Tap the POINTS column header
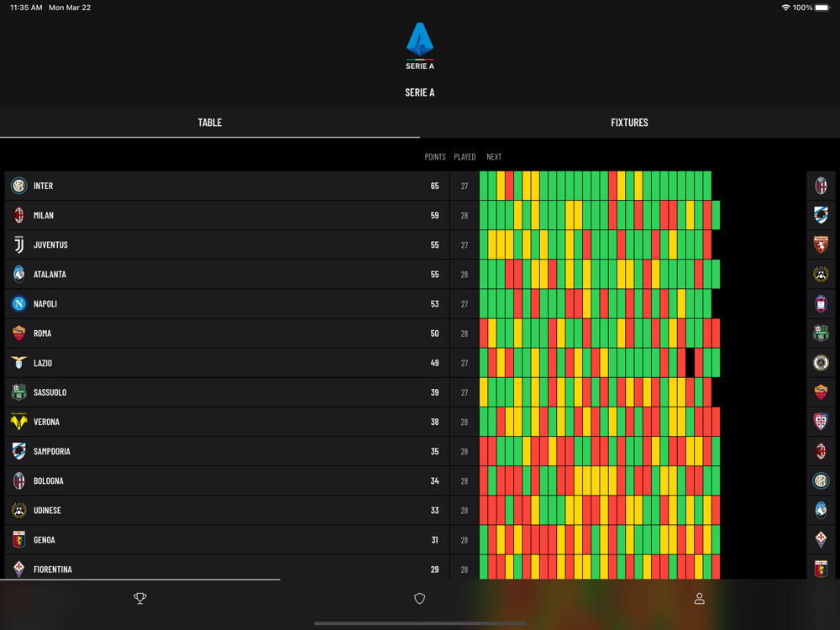This screenshot has height=630, width=840. tap(435, 157)
